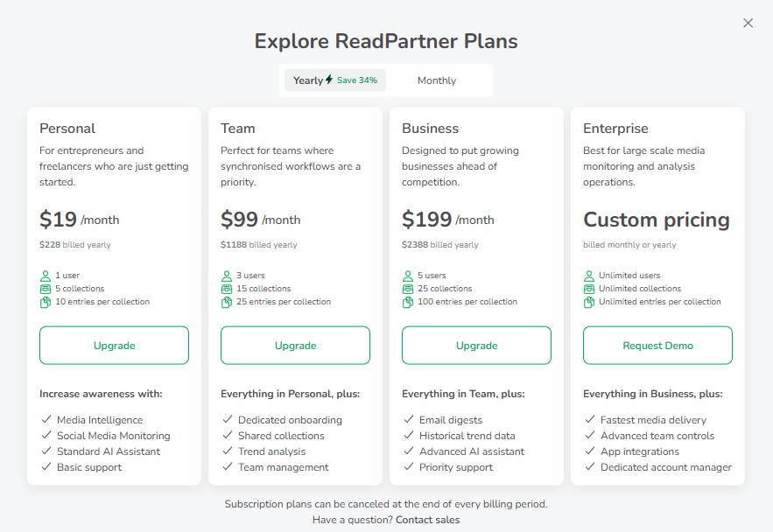Screen dimensions: 773x532
Task: Click the checkmark beside Dedicated account manager
Action: pyautogui.click(x=589, y=467)
